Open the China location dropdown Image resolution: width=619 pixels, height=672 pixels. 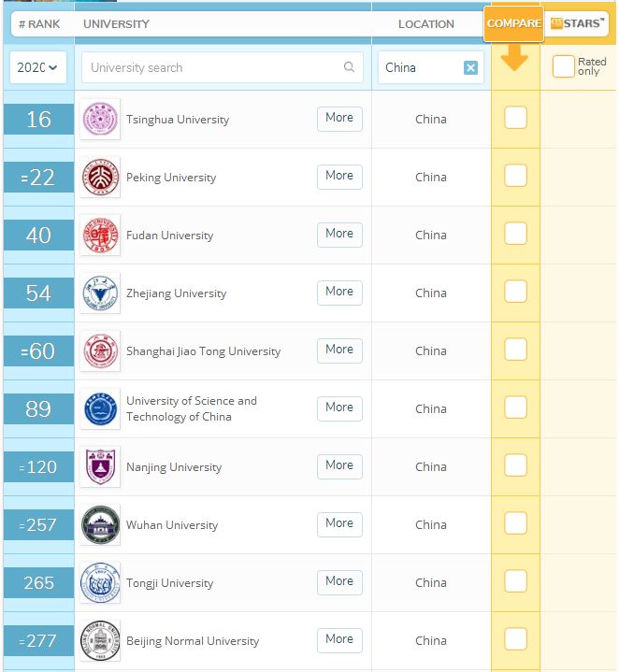tap(419, 67)
